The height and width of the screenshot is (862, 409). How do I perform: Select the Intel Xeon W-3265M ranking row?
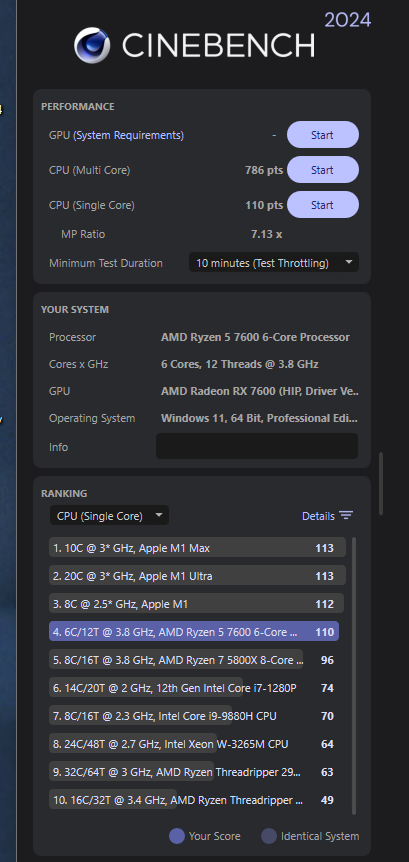click(192, 744)
